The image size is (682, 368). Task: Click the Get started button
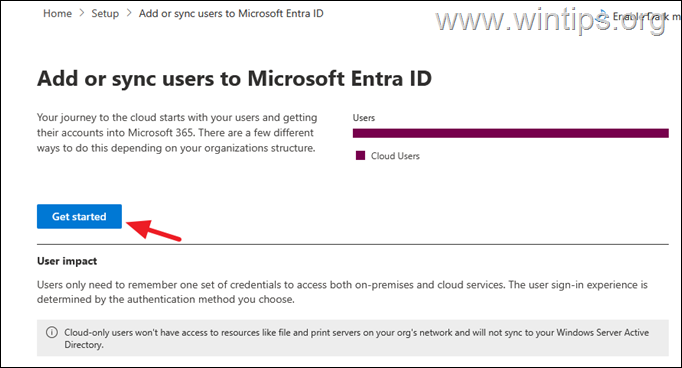point(79,216)
